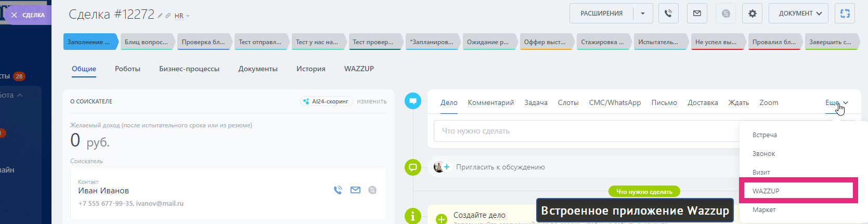Set deal stage to Оффер выст...

click(545, 42)
